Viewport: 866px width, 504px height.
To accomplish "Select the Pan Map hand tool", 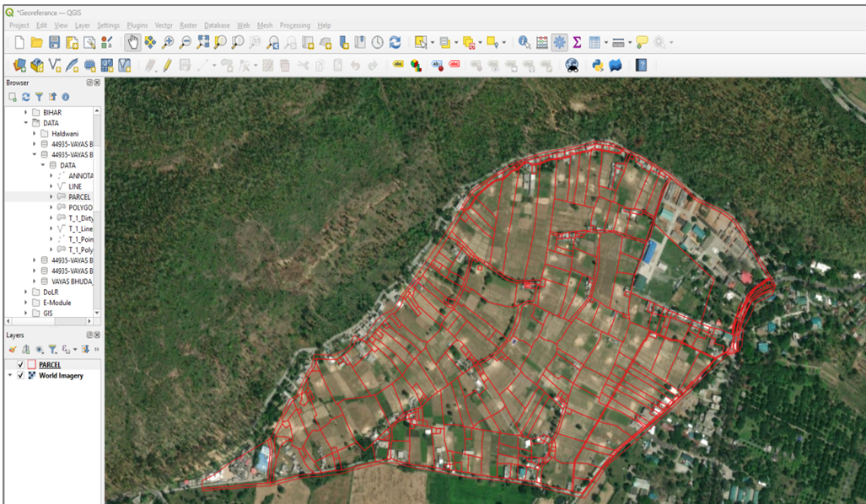I will click(x=132, y=42).
